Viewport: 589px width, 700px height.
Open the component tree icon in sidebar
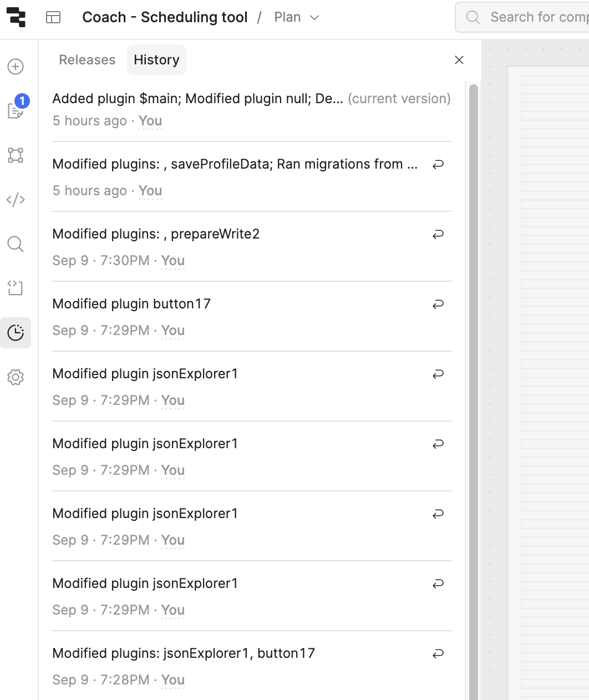pyautogui.click(x=16, y=155)
